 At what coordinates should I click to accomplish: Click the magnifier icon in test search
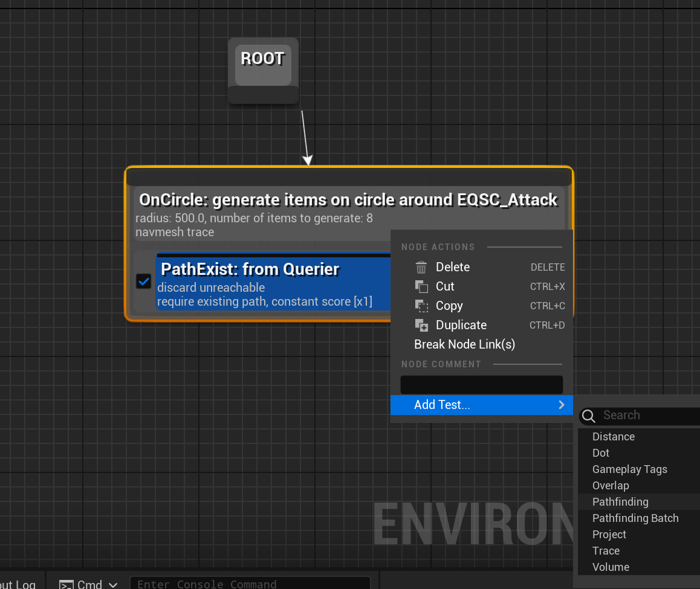(x=588, y=416)
